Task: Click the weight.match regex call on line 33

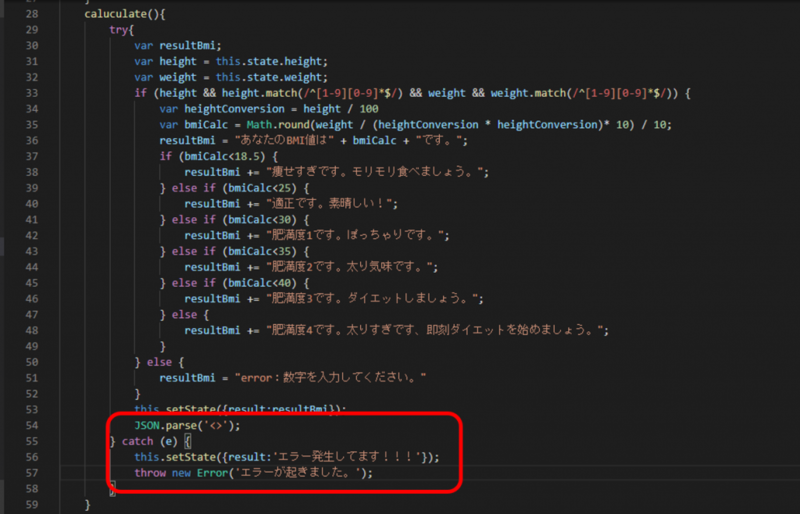Action: point(584,93)
